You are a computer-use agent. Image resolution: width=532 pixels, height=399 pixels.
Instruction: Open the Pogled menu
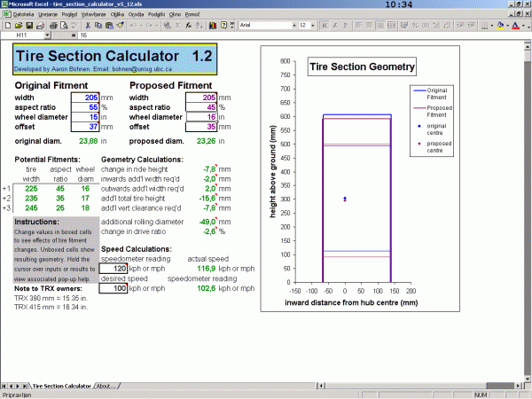tap(69, 14)
